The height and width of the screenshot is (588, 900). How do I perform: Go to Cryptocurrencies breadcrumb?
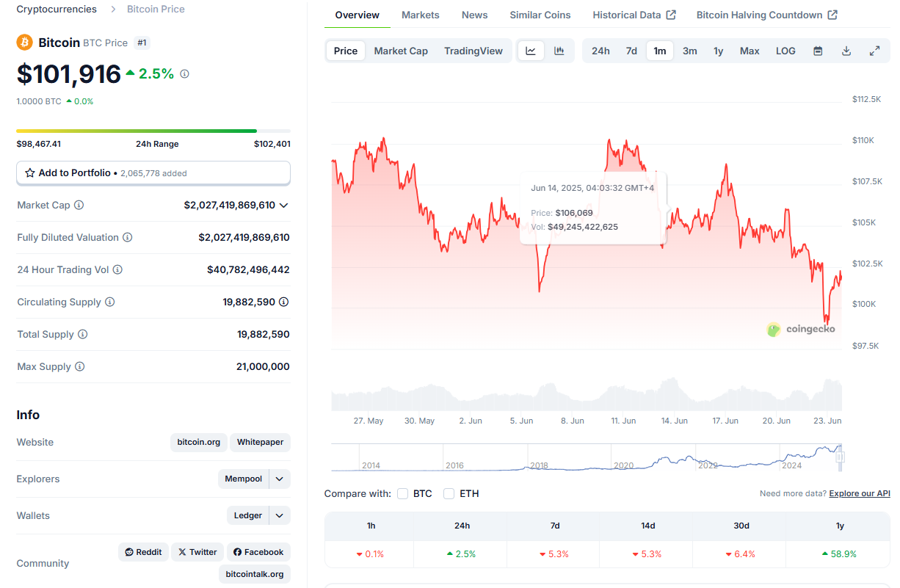57,10
